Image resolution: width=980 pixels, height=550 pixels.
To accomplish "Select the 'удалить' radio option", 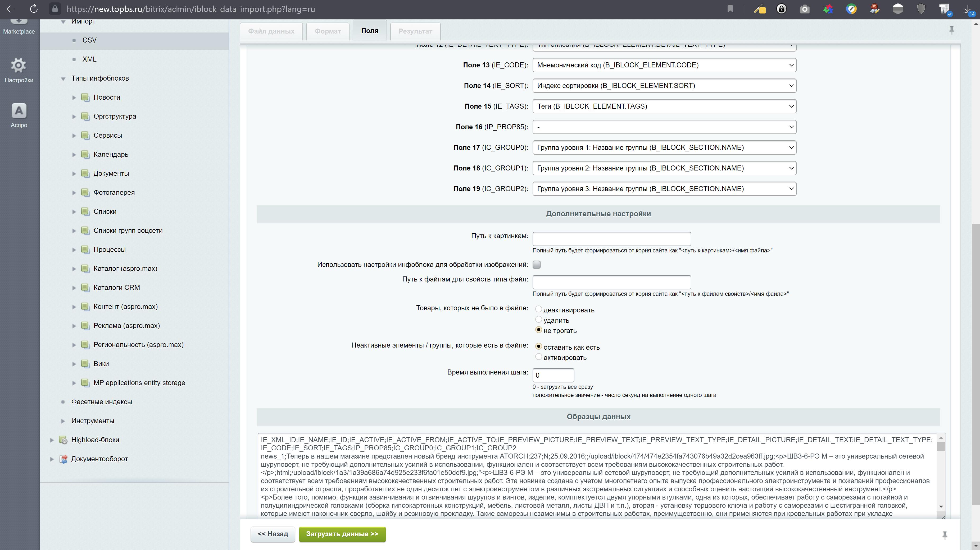I will click(538, 320).
